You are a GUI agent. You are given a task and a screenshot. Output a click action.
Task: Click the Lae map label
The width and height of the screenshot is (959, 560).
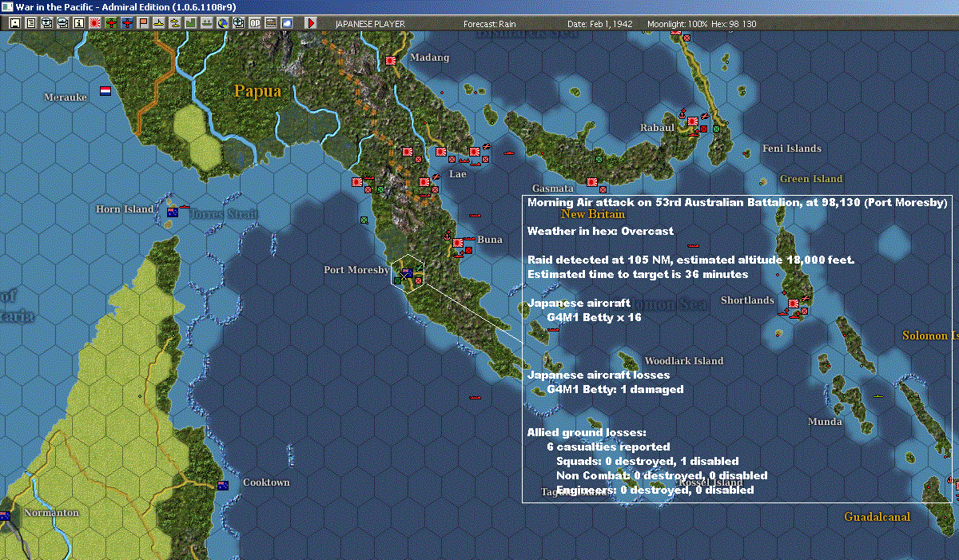click(x=458, y=173)
